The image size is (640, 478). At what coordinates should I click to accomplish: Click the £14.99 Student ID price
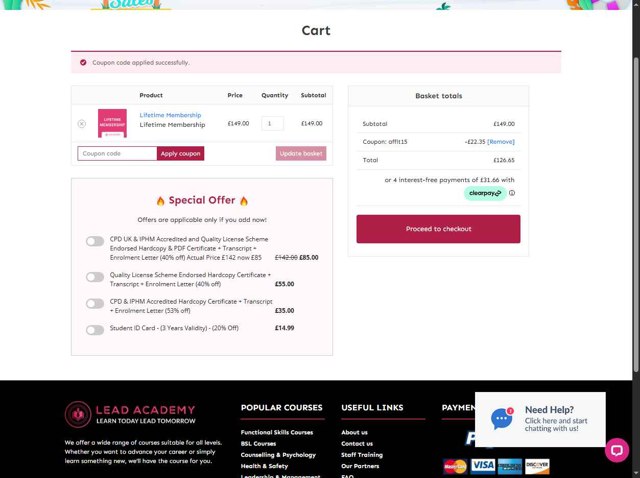[284, 328]
